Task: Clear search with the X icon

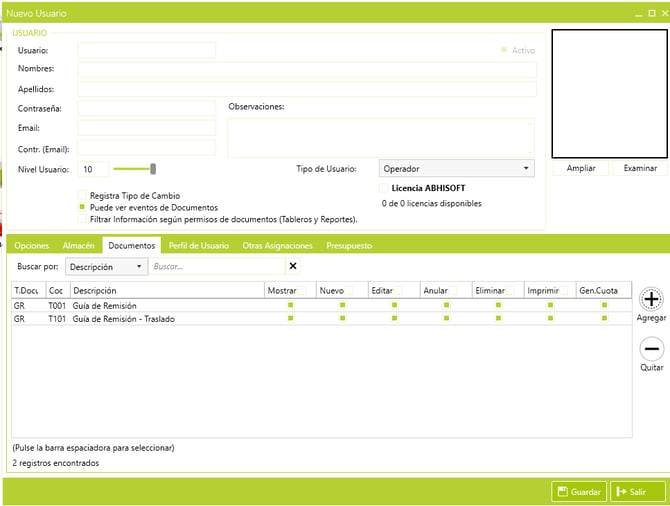Action: coord(293,266)
